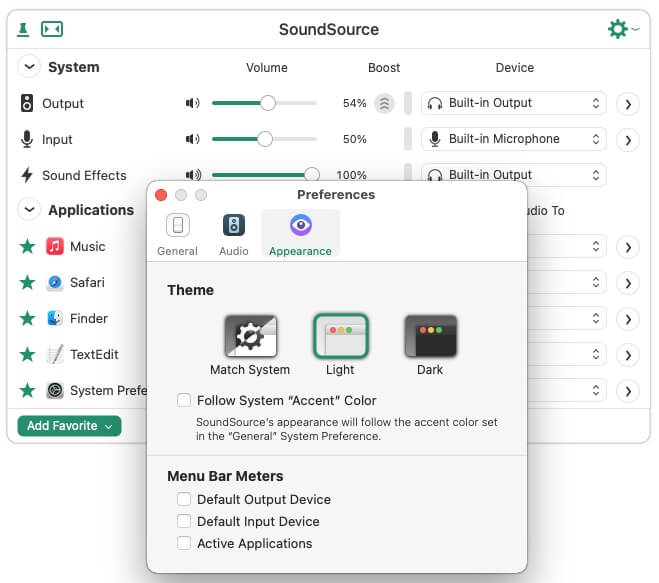The width and height of the screenshot is (659, 583).
Task: Unfavorite the TextEdit star
Action: pyautogui.click(x=27, y=354)
